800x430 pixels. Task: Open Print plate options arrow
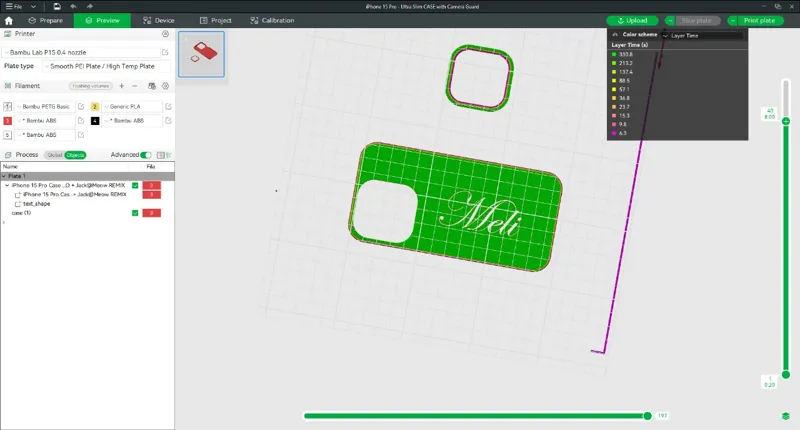tap(733, 21)
